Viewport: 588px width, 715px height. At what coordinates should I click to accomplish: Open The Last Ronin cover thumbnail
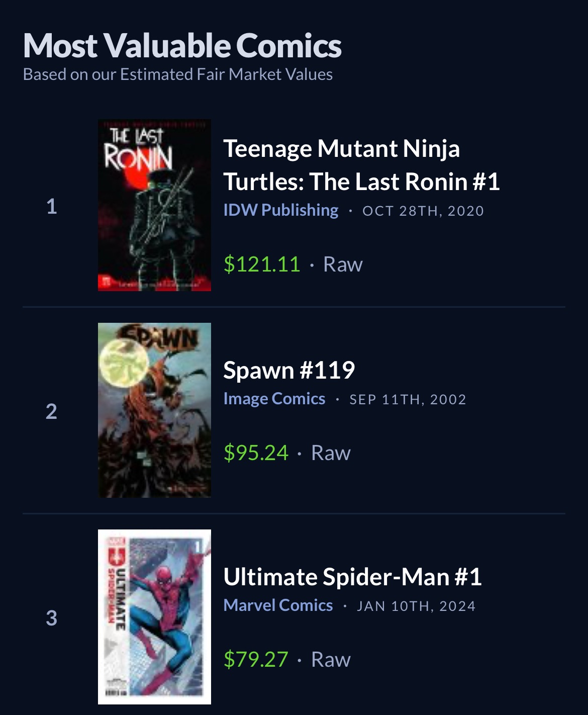click(154, 205)
